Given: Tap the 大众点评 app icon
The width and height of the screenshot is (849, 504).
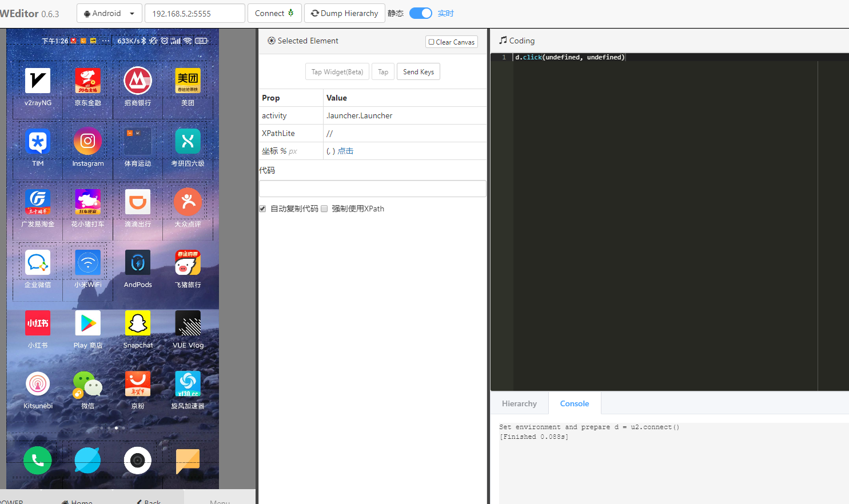Looking at the screenshot, I should pos(188,202).
